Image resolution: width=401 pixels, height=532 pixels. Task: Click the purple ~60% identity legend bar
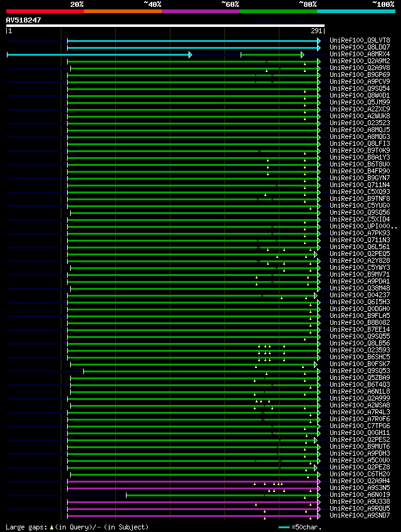pyautogui.click(x=200, y=11)
